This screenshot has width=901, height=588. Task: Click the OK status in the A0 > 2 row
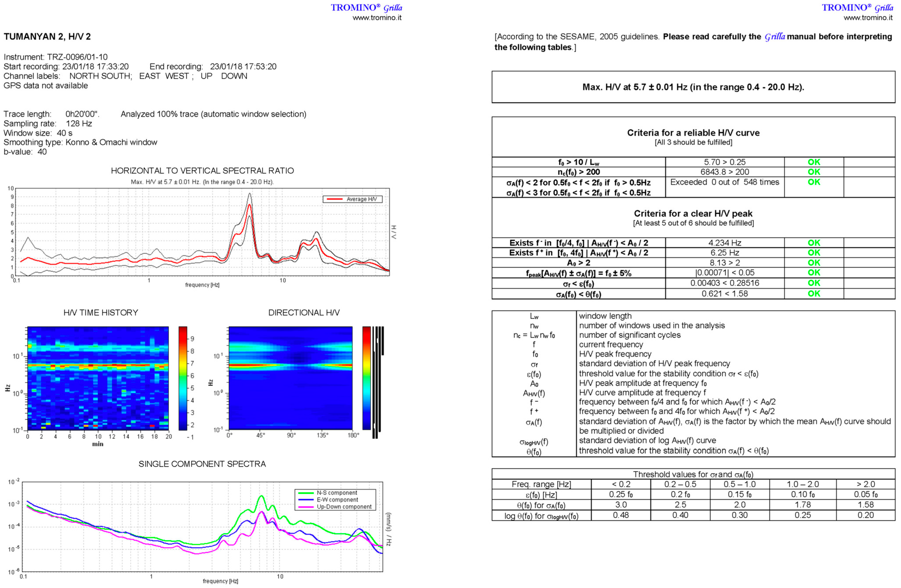(x=814, y=263)
